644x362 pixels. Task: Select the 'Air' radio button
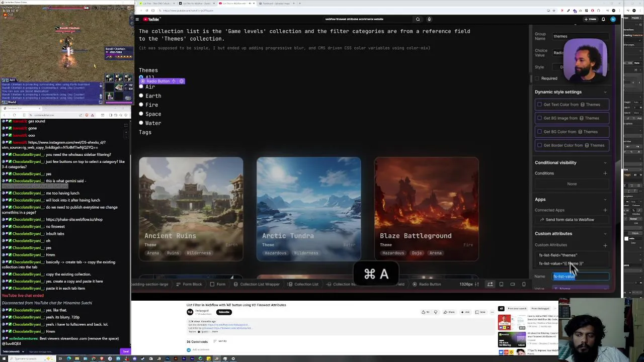(x=141, y=86)
